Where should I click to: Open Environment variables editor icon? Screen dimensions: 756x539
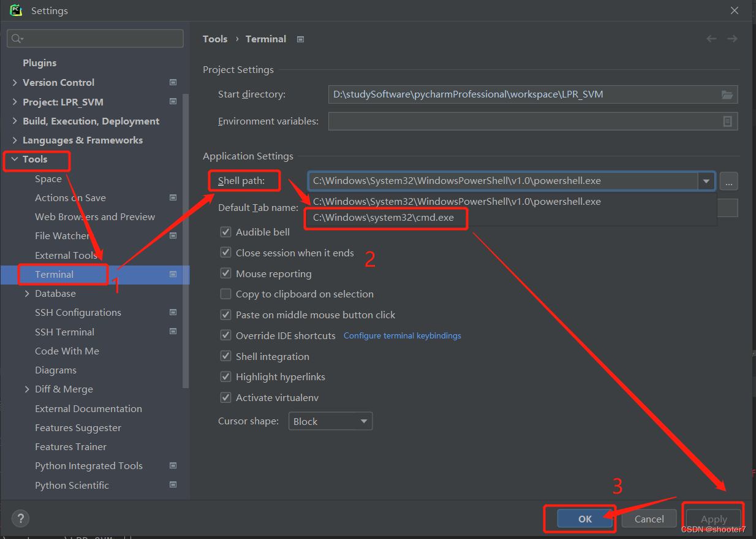click(727, 121)
